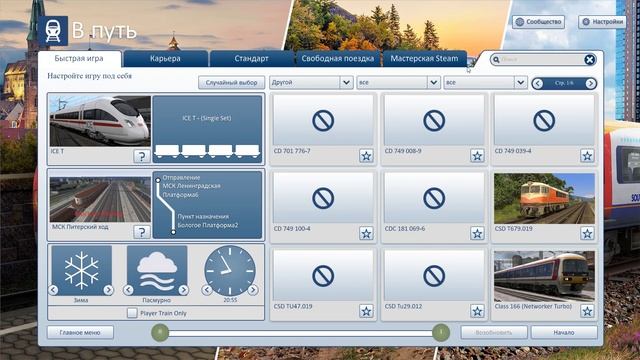The width and height of the screenshot is (640, 360).
Task: Go to the previous locomotive page
Action: [538, 83]
